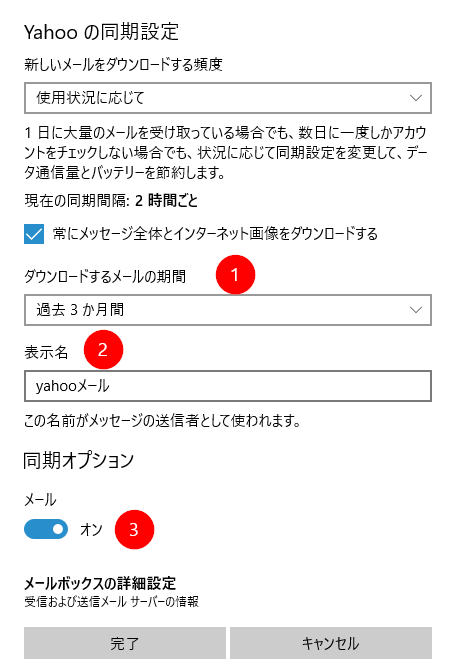456x669 pixels.
Task: Click the オン label beside the mail toggle
Action: (x=91, y=529)
